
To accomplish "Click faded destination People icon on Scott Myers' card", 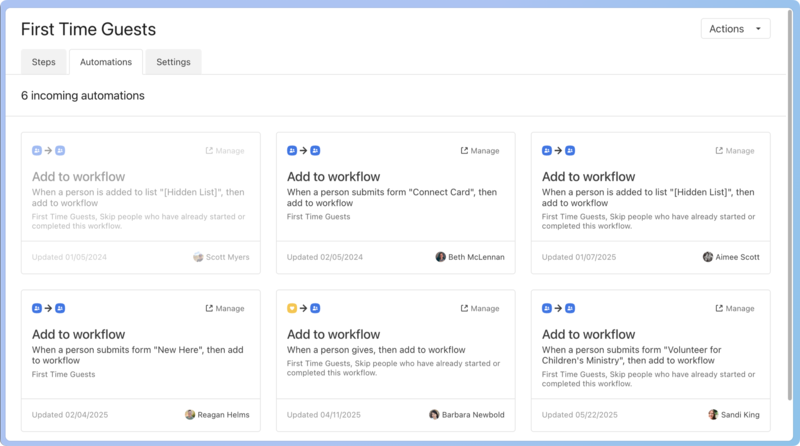I will point(60,151).
